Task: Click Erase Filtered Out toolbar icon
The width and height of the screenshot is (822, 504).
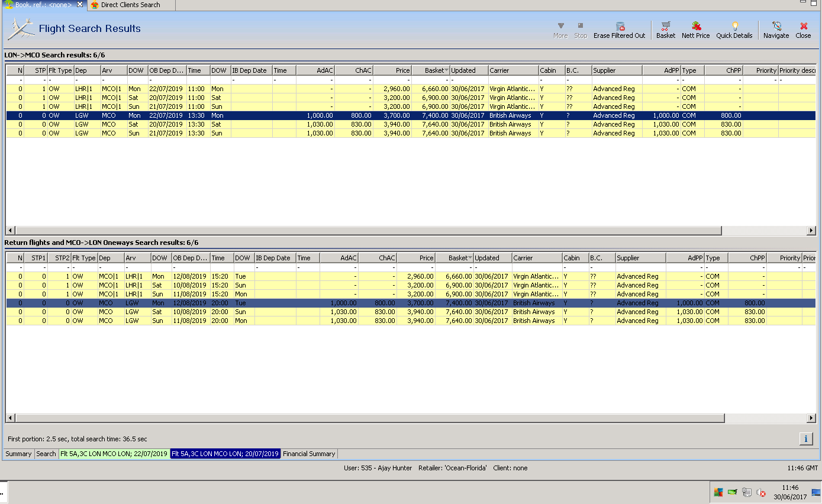Action: click(x=620, y=26)
